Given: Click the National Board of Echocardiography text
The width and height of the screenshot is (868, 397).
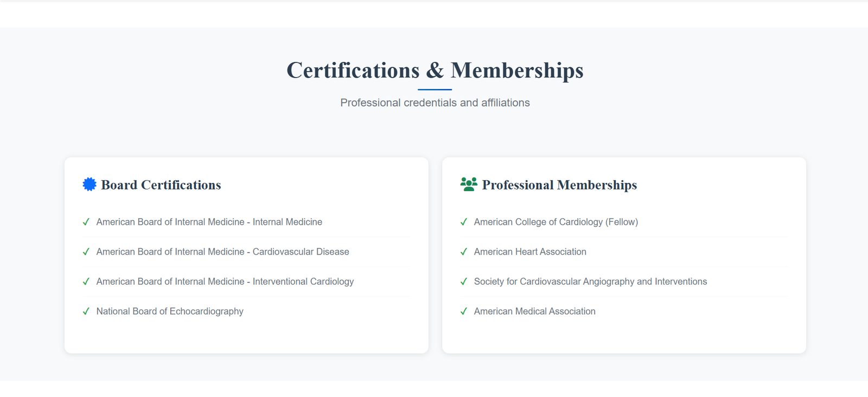Looking at the screenshot, I should pyautogui.click(x=170, y=312).
